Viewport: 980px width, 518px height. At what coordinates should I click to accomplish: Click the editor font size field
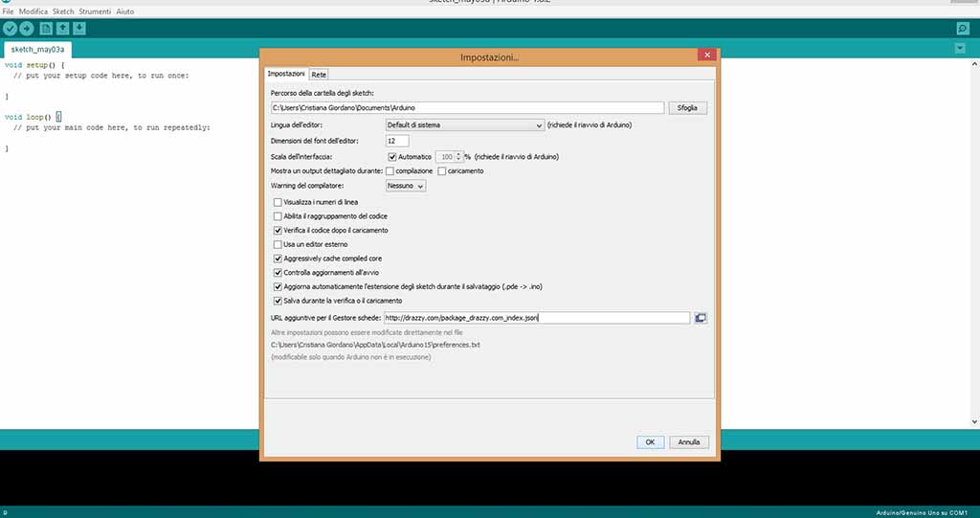click(x=397, y=141)
